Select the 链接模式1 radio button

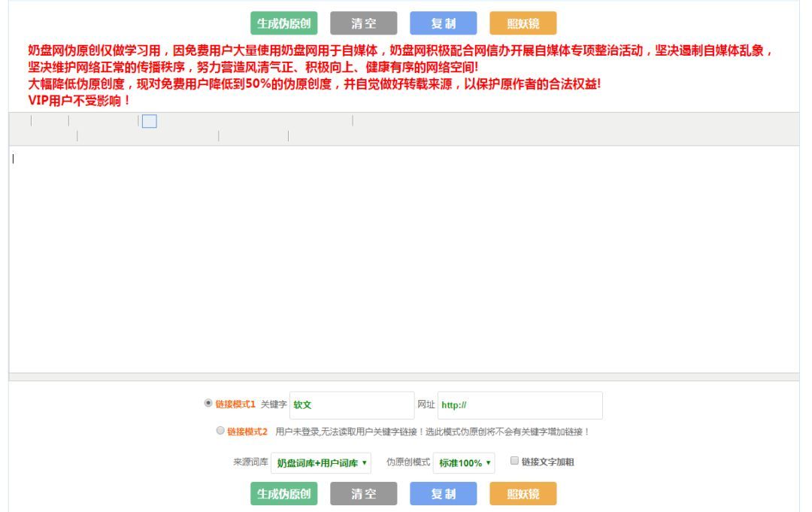[208, 403]
